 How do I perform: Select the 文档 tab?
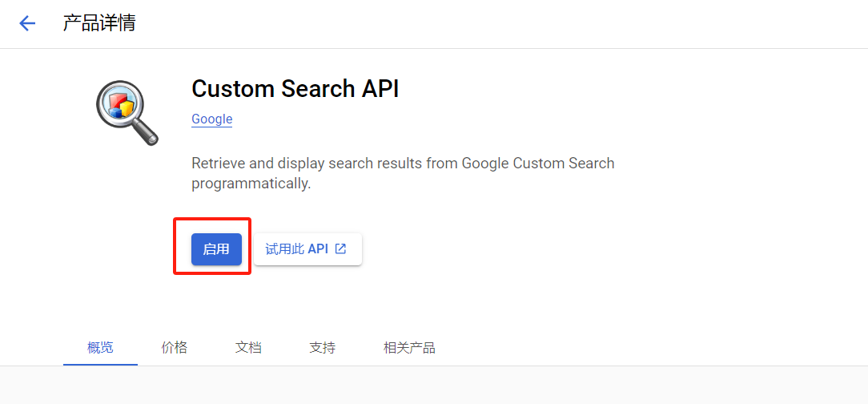coord(248,348)
